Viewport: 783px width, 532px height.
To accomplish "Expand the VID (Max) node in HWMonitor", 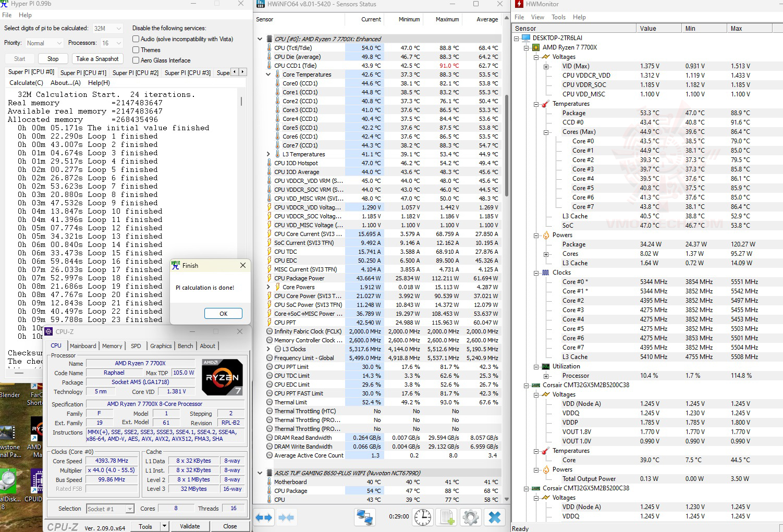I will tap(546, 66).
